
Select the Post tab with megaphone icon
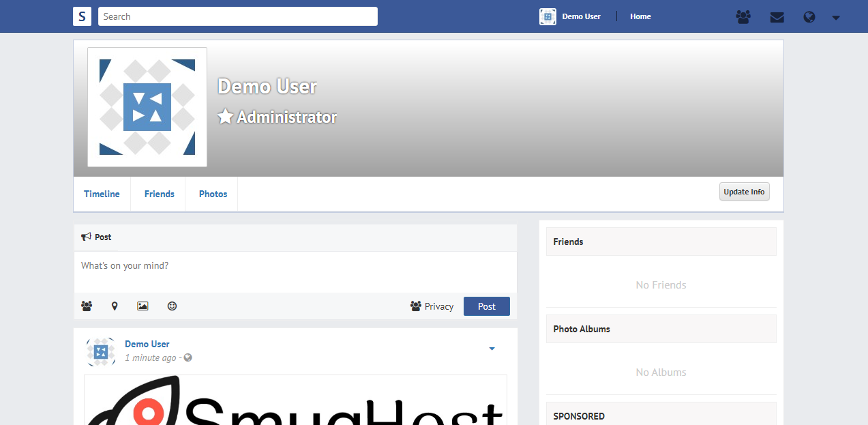(96, 237)
